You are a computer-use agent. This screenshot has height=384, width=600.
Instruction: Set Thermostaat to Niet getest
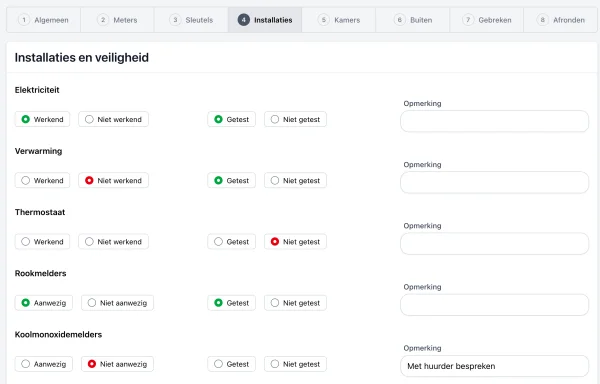(295, 242)
